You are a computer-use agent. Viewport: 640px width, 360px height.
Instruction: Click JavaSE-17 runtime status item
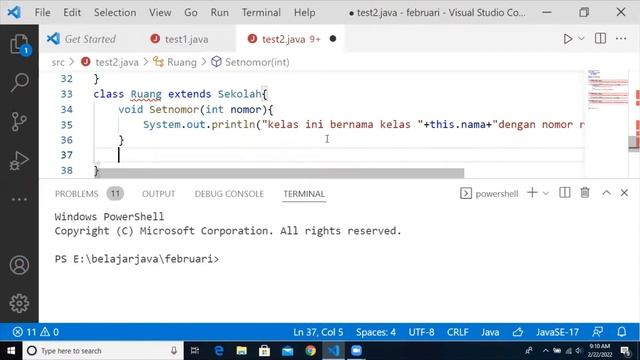557,332
